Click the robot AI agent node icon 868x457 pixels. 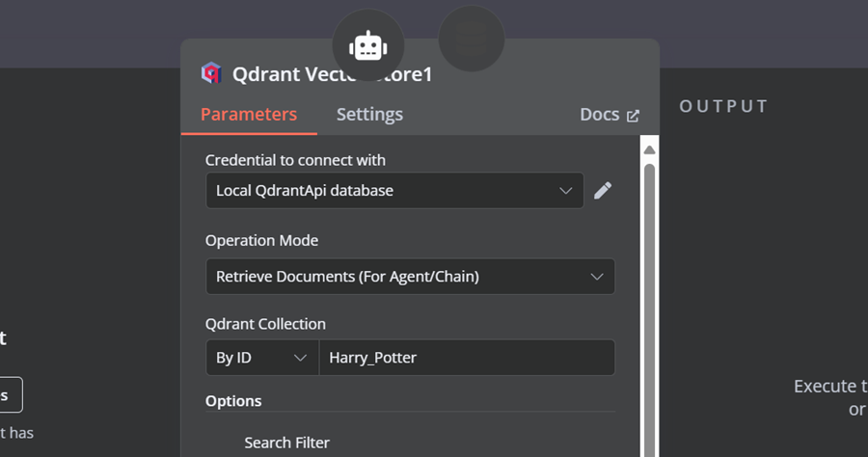(x=368, y=45)
